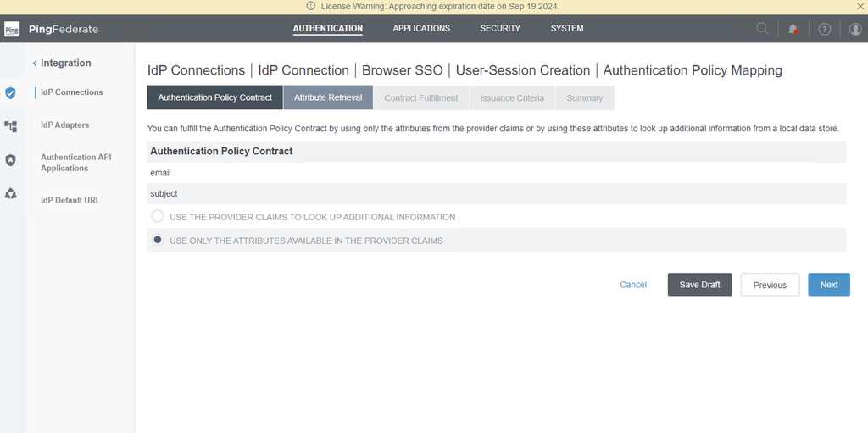
Task: Switch to Contract Fulfillment tab
Action: coord(421,98)
